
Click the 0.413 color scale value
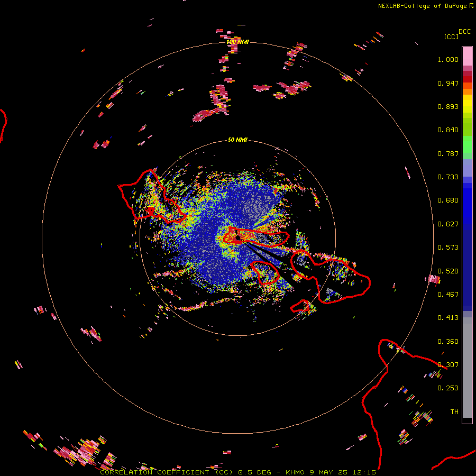448,318
